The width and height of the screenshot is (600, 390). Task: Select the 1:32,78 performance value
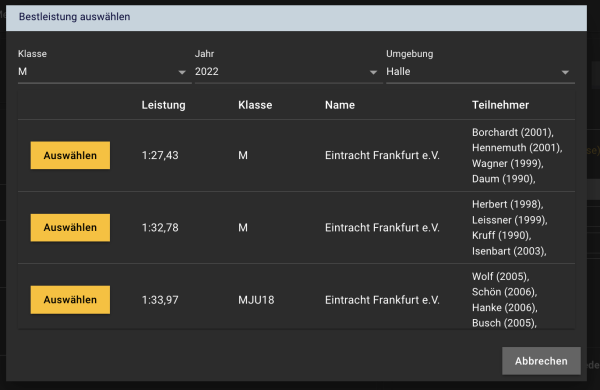point(160,228)
